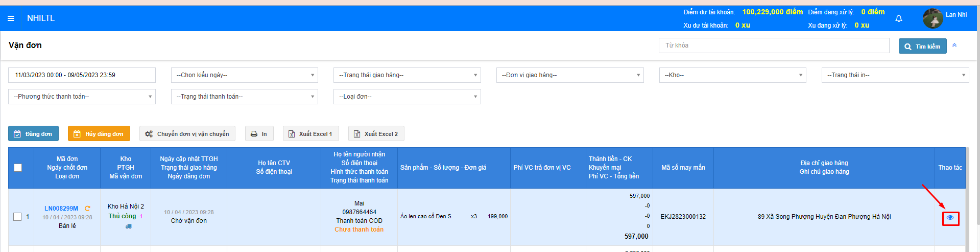Click the Lan Nhi profile avatar
Image resolution: width=980 pixels, height=252 pixels.
[x=933, y=18]
